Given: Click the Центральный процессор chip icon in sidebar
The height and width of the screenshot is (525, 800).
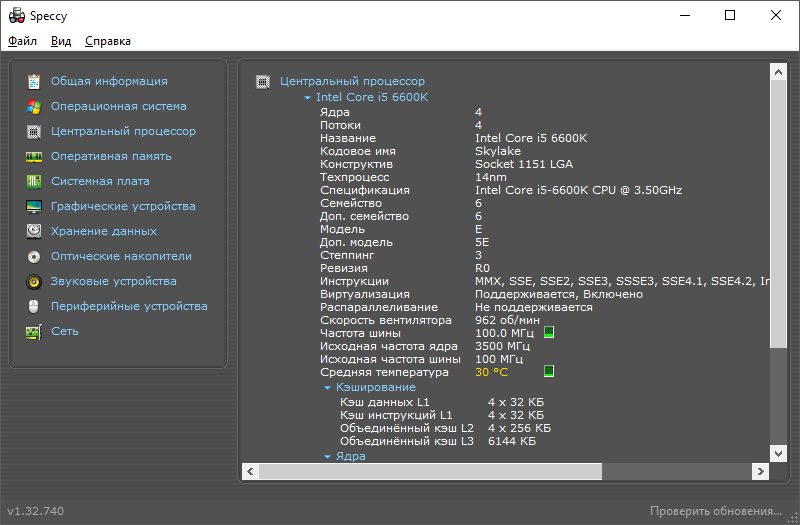Looking at the screenshot, I should point(34,132).
